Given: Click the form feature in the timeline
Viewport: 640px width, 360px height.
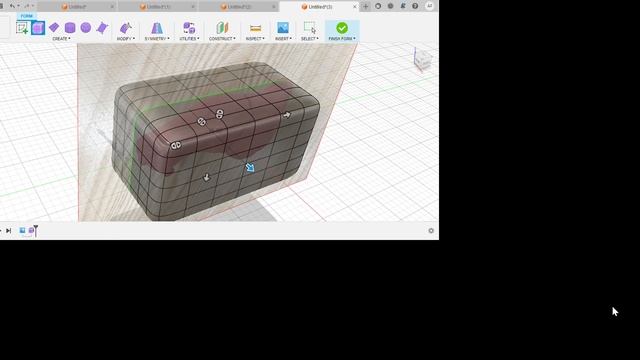Looking at the screenshot, I should point(31,231).
